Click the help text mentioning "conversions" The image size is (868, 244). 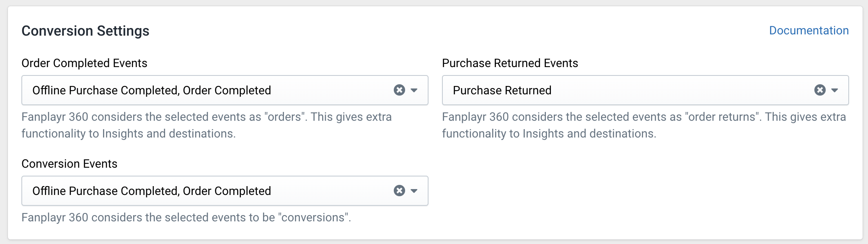[186, 217]
